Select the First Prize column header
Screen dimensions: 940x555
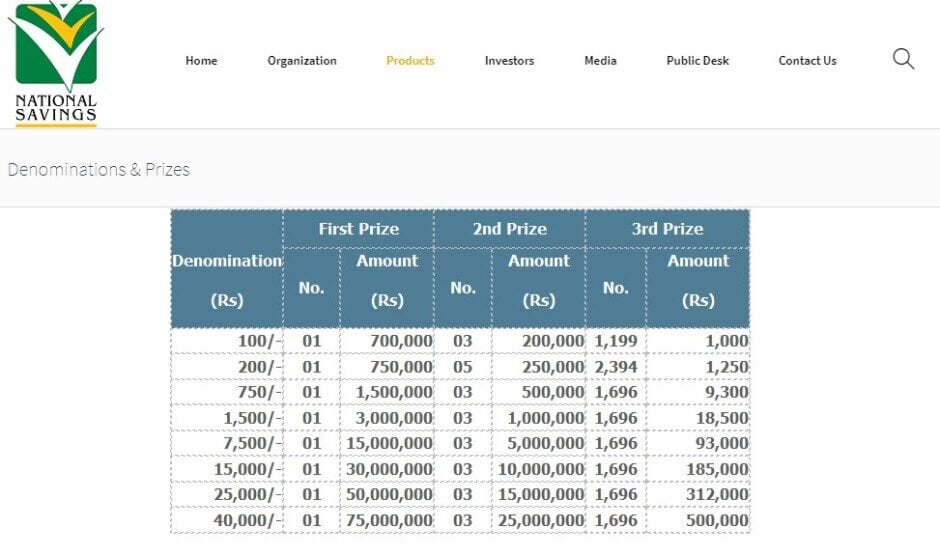(x=358, y=229)
